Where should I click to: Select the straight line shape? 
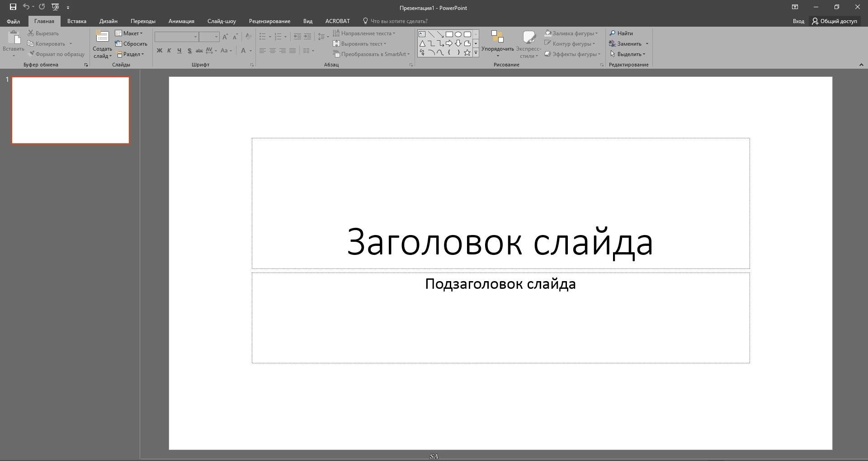[x=431, y=34]
